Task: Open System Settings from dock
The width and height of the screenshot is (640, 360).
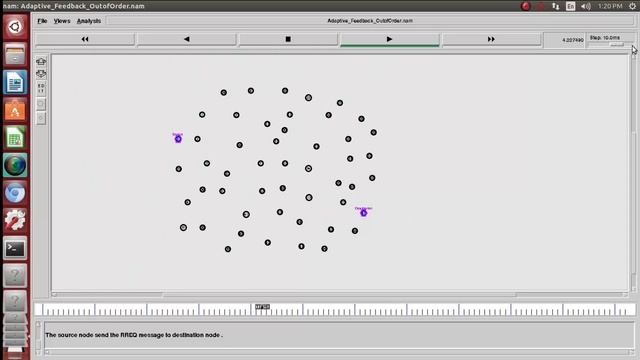Action: [x=15, y=220]
